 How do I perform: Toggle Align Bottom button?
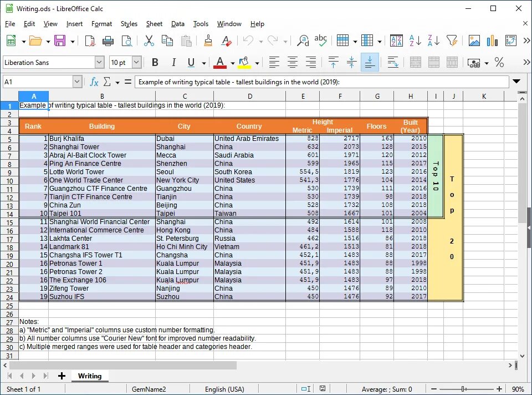coord(370,63)
